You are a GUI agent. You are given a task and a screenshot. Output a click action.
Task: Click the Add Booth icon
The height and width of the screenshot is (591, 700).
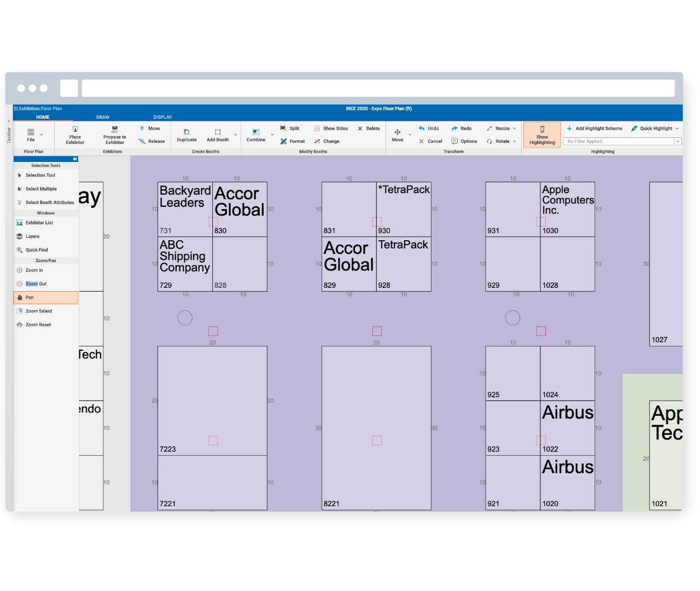point(218,132)
